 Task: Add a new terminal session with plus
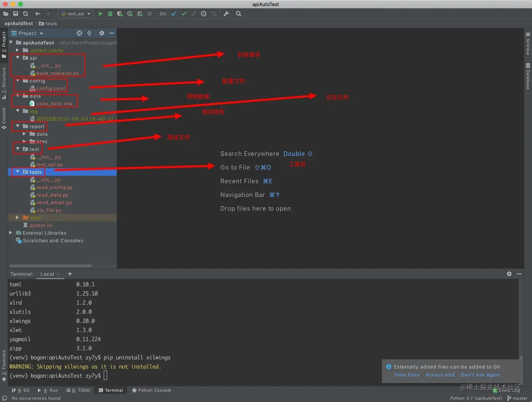click(70, 274)
